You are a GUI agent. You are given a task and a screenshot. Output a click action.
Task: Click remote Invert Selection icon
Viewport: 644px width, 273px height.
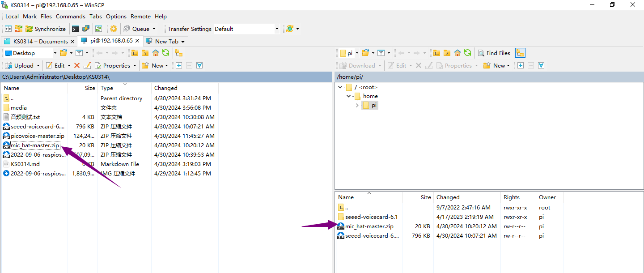(541, 65)
